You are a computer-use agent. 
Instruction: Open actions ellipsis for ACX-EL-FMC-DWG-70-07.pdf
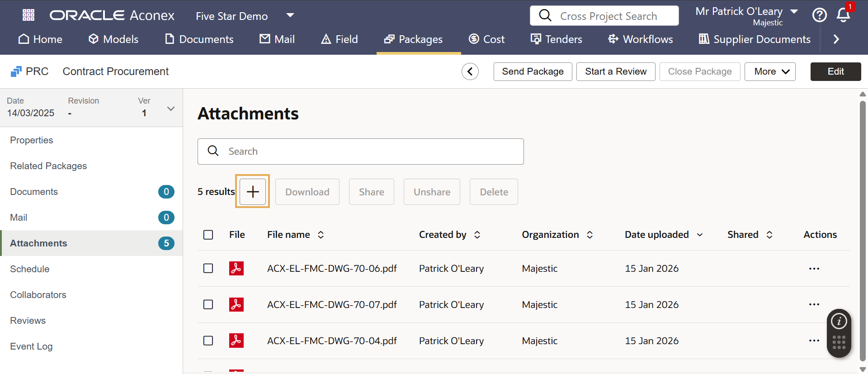pyautogui.click(x=814, y=305)
